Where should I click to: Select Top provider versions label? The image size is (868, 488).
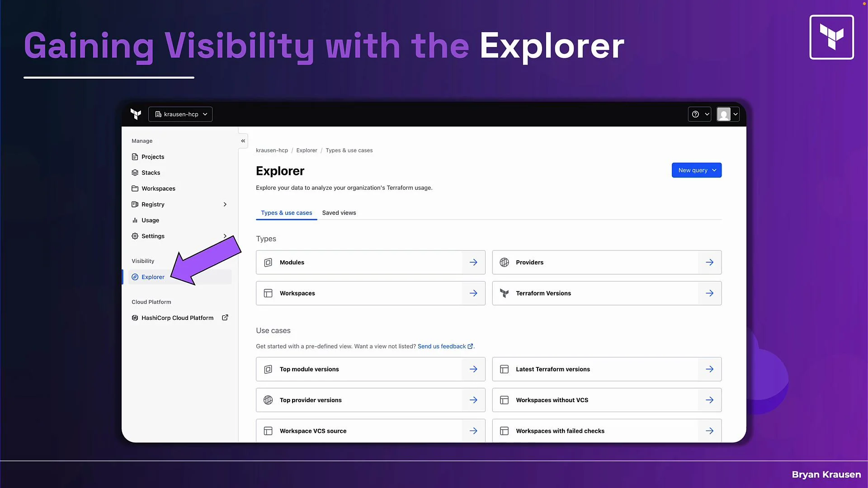pos(311,400)
